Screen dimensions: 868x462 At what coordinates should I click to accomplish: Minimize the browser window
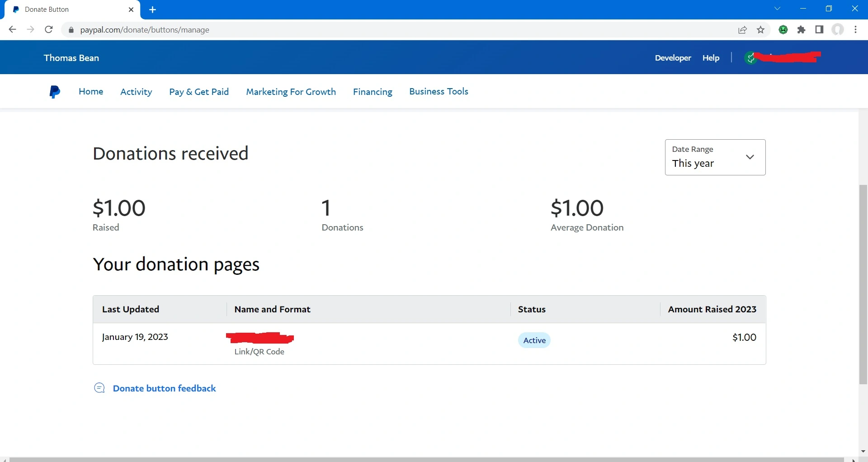tap(803, 9)
